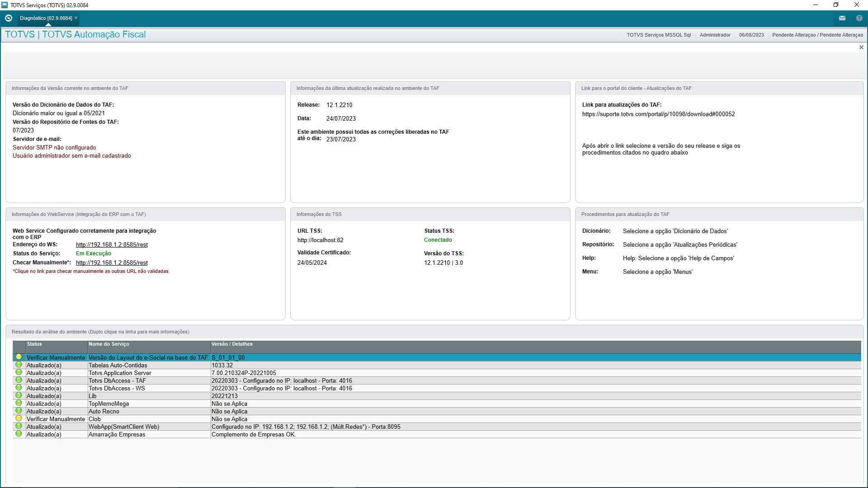868x488 pixels.
Task: Click green status icon for Totvs Application Server
Action: 19,372
